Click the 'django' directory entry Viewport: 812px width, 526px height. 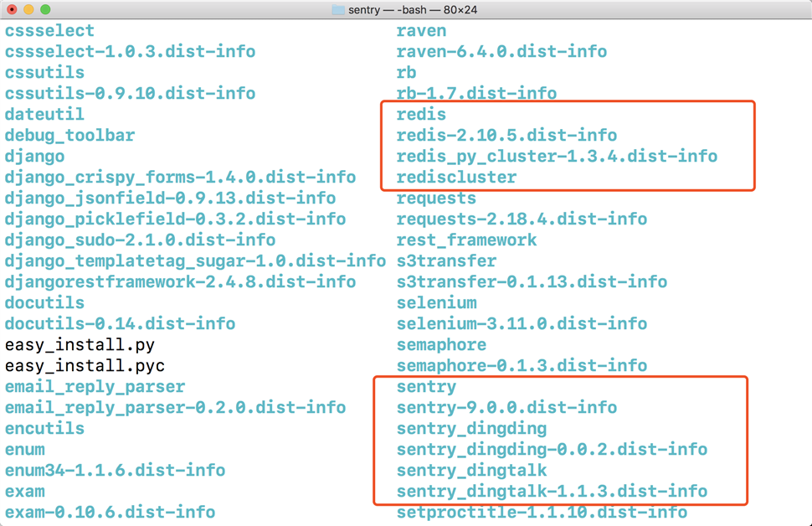coord(34,157)
